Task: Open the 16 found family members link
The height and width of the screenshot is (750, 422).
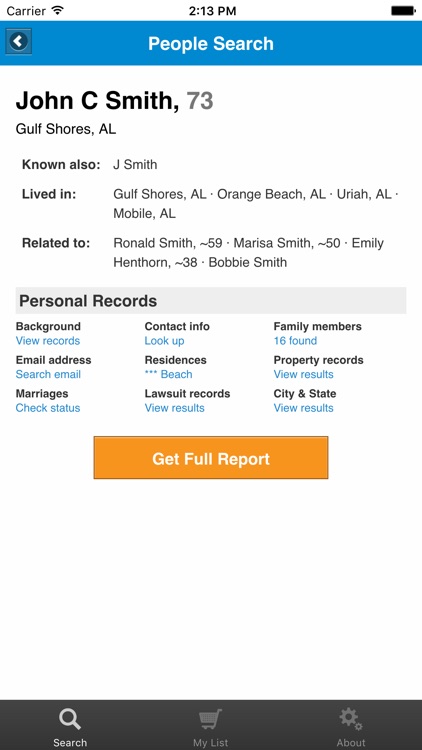Action: pyautogui.click(x=295, y=341)
